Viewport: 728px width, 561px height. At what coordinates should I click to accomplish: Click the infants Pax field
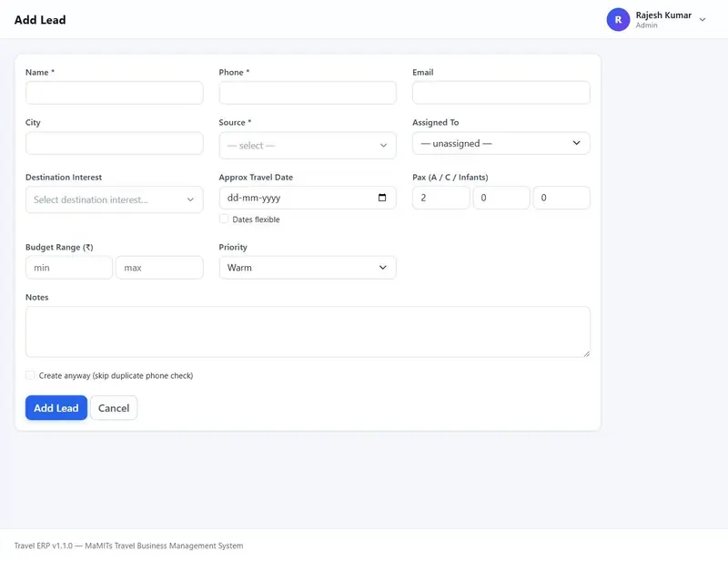click(561, 198)
